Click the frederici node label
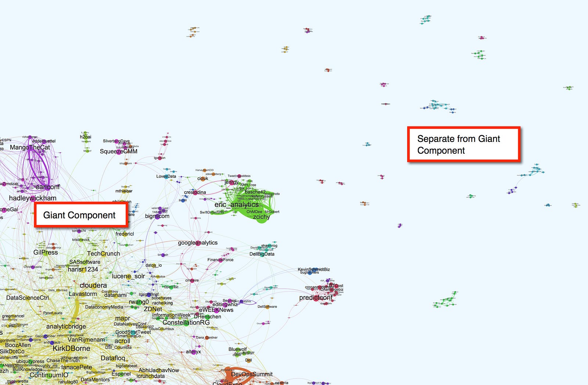 [x=125, y=234]
